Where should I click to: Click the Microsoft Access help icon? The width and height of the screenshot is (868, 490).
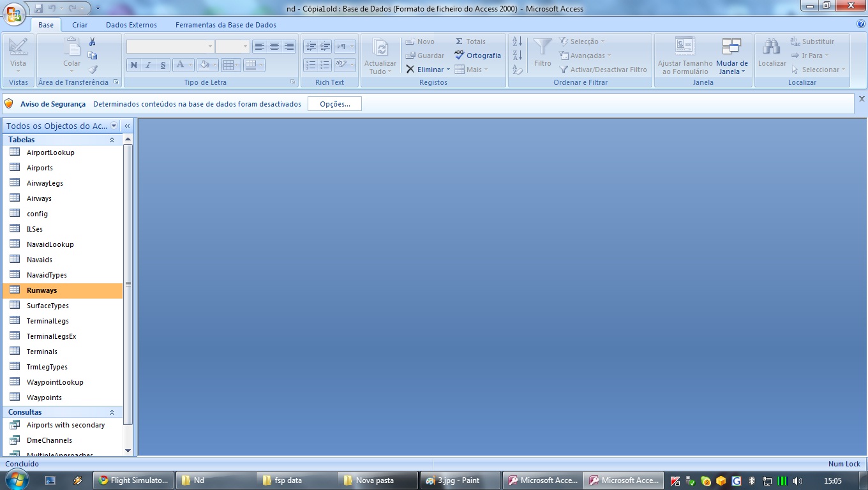tap(861, 24)
